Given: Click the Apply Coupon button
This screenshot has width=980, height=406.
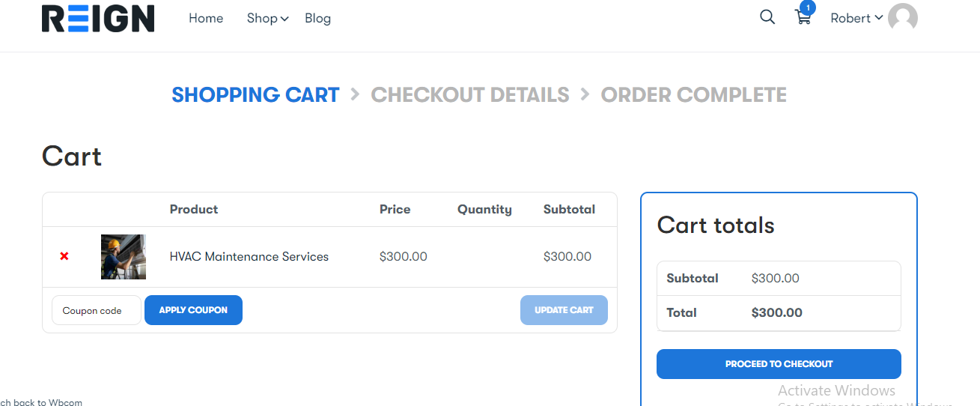Looking at the screenshot, I should (193, 310).
